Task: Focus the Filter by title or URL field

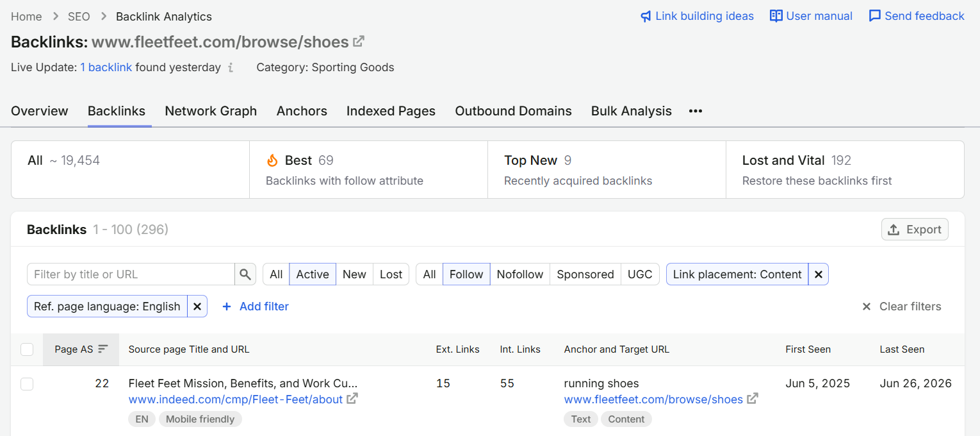Action: [131, 274]
